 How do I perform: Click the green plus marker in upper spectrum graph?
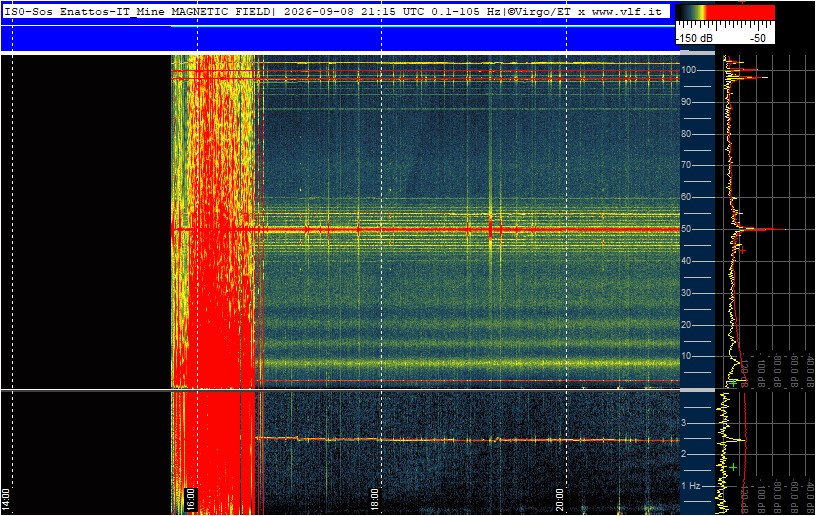[x=733, y=383]
